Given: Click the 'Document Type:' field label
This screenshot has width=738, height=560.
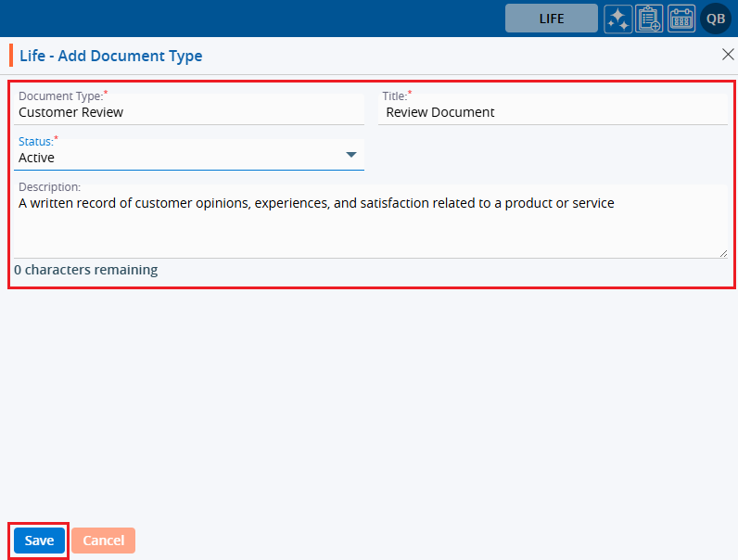Looking at the screenshot, I should coord(60,96).
